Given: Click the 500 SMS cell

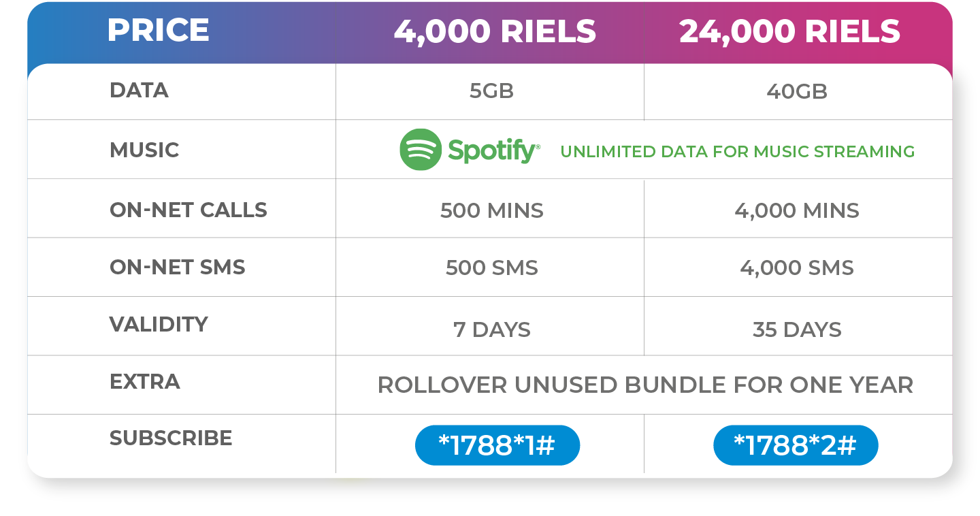Looking at the screenshot, I should click(491, 268).
